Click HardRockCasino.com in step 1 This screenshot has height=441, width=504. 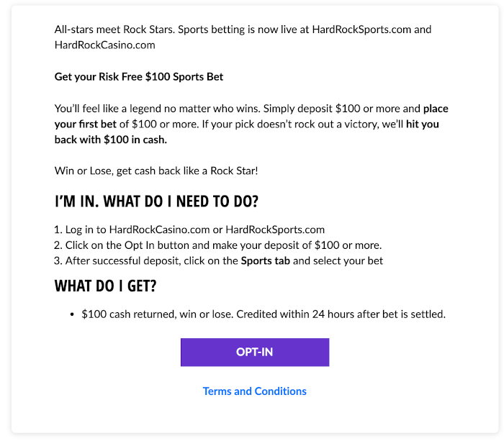click(x=159, y=229)
